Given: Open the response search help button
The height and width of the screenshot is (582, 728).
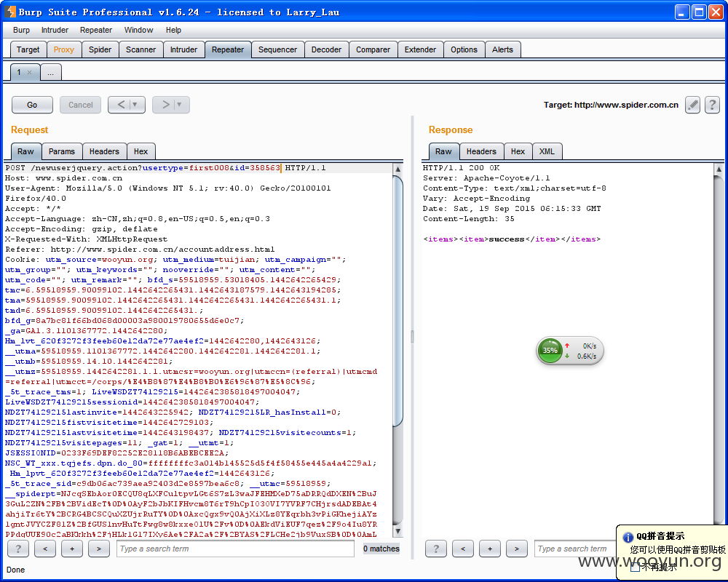Looking at the screenshot, I should click(x=436, y=549).
